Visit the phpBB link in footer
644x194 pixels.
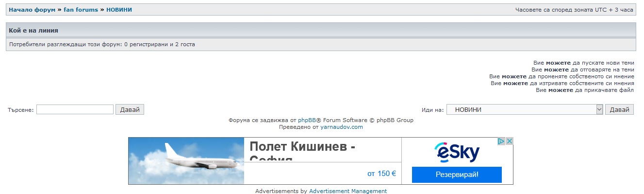pos(307,120)
